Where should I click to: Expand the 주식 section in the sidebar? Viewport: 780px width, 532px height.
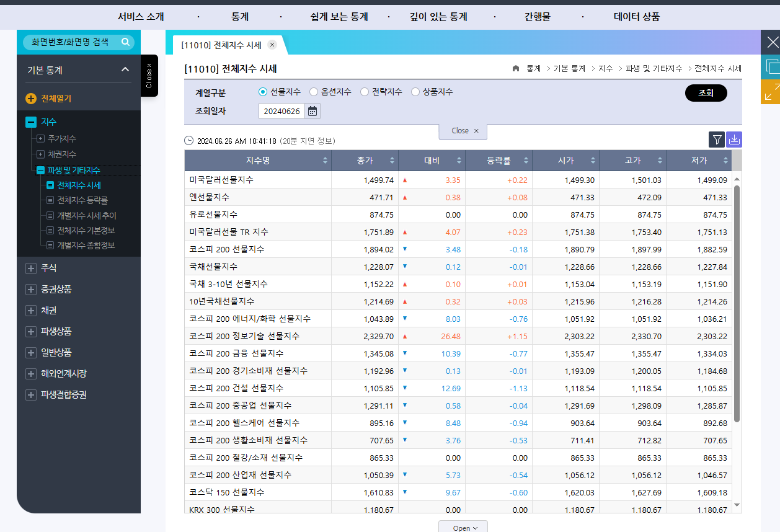pyautogui.click(x=30, y=268)
